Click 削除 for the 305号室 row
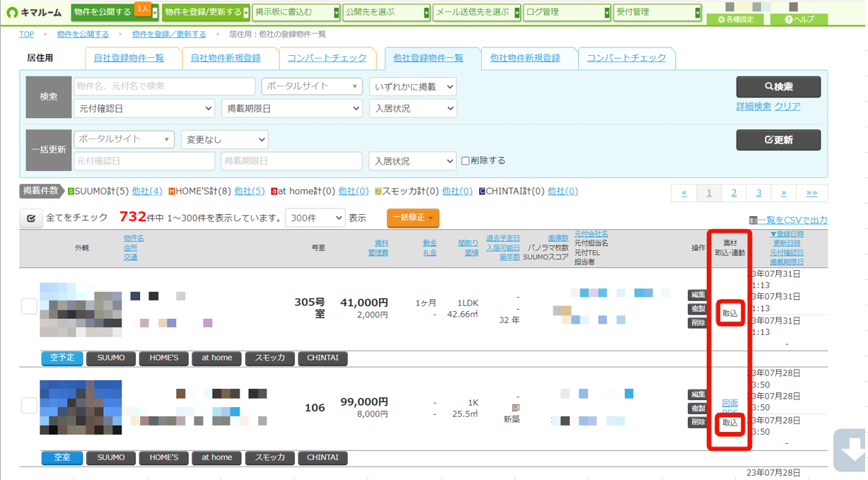Image resolution: width=868 pixels, height=480 pixels. click(698, 323)
